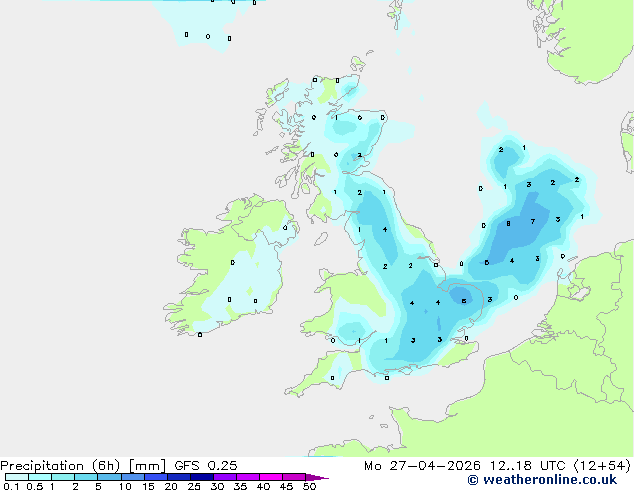Pick the legend swatch between 30 and 35
The width and height of the screenshot is (634, 490).
[x=225, y=477]
